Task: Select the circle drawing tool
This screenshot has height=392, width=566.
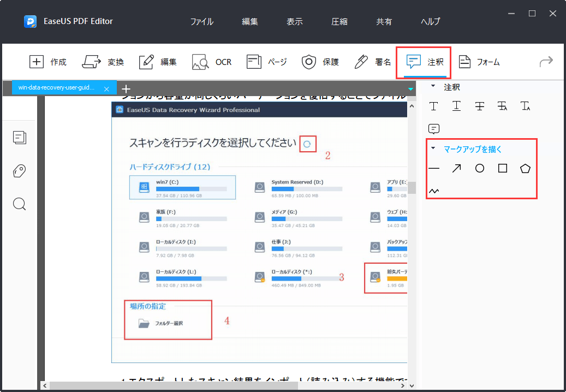Action: pos(479,168)
